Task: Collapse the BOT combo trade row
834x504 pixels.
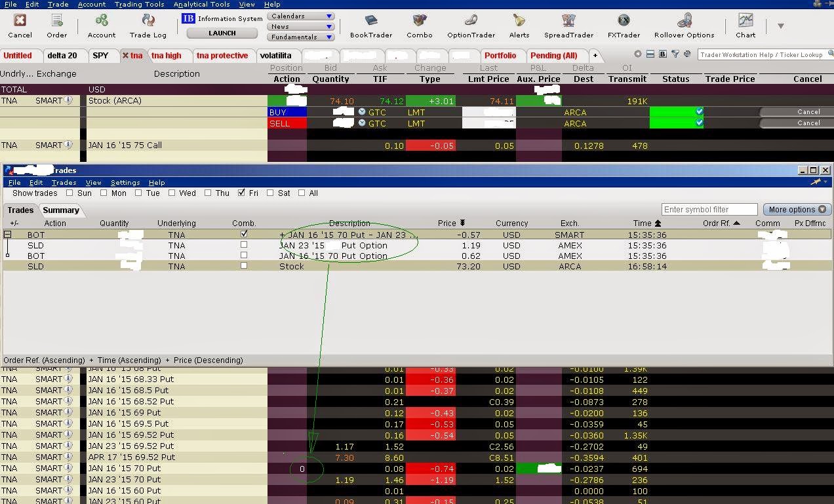Action: point(8,234)
